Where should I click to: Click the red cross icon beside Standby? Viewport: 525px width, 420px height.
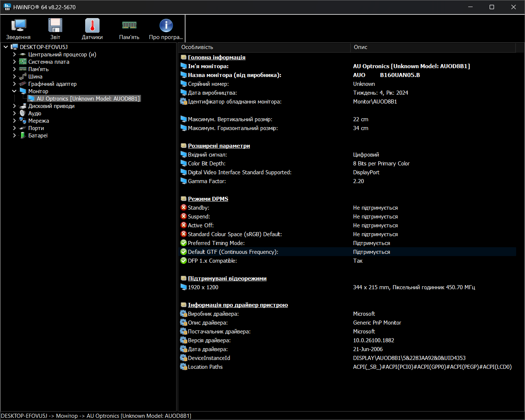(x=184, y=207)
